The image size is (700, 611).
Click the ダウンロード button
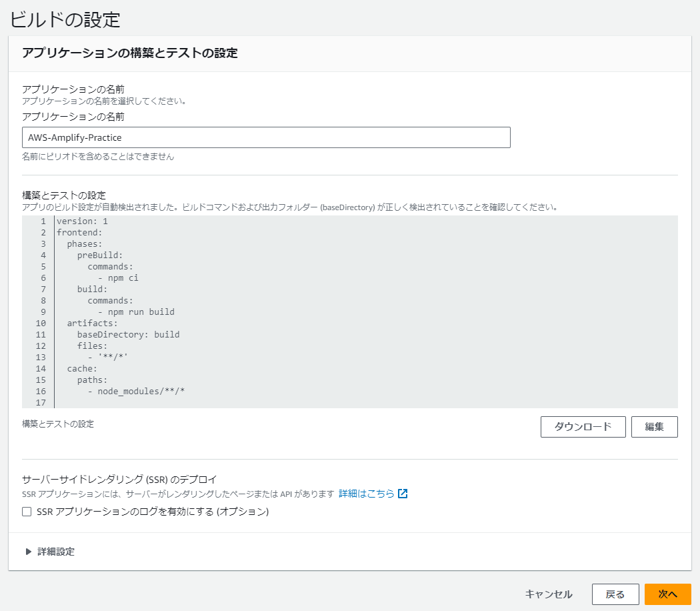(583, 427)
